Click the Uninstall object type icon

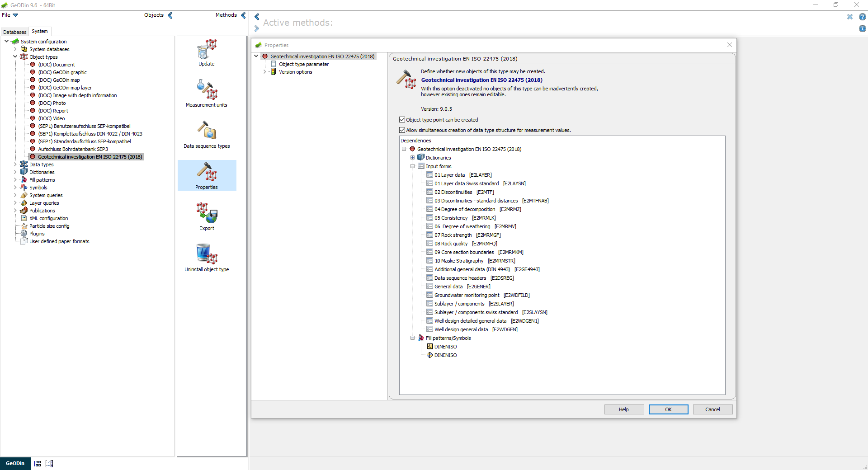pos(207,254)
